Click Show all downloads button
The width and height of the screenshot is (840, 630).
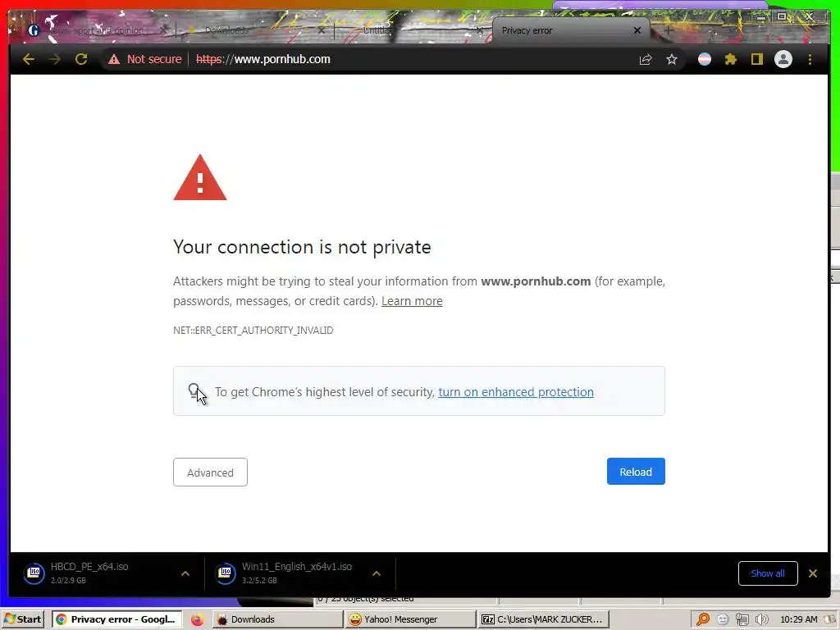click(768, 573)
